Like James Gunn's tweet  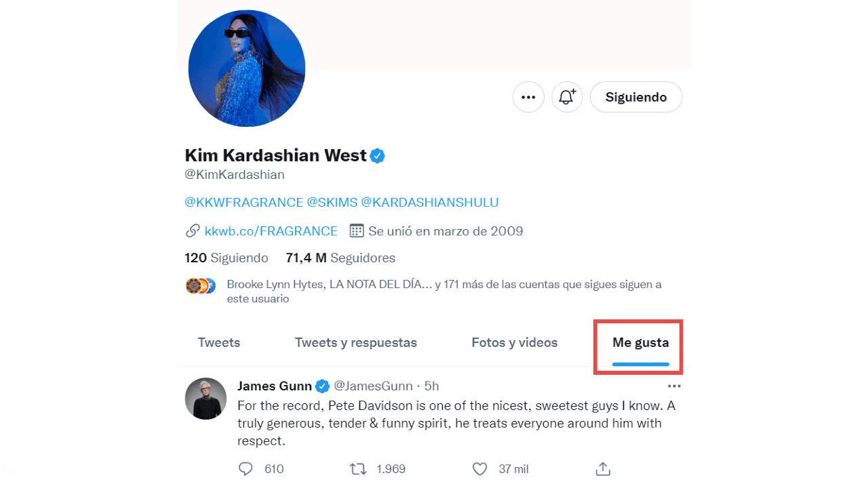[x=479, y=468]
